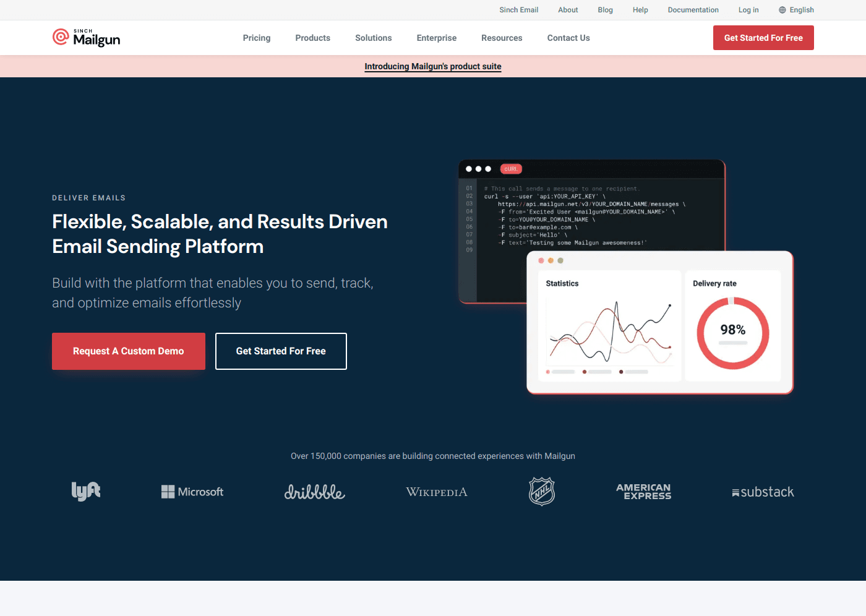Click the NHL shield logo

[x=542, y=492]
